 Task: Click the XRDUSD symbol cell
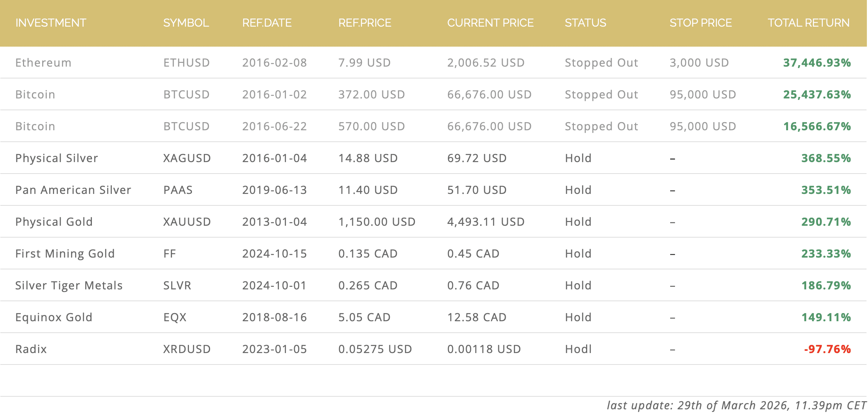[187, 349]
